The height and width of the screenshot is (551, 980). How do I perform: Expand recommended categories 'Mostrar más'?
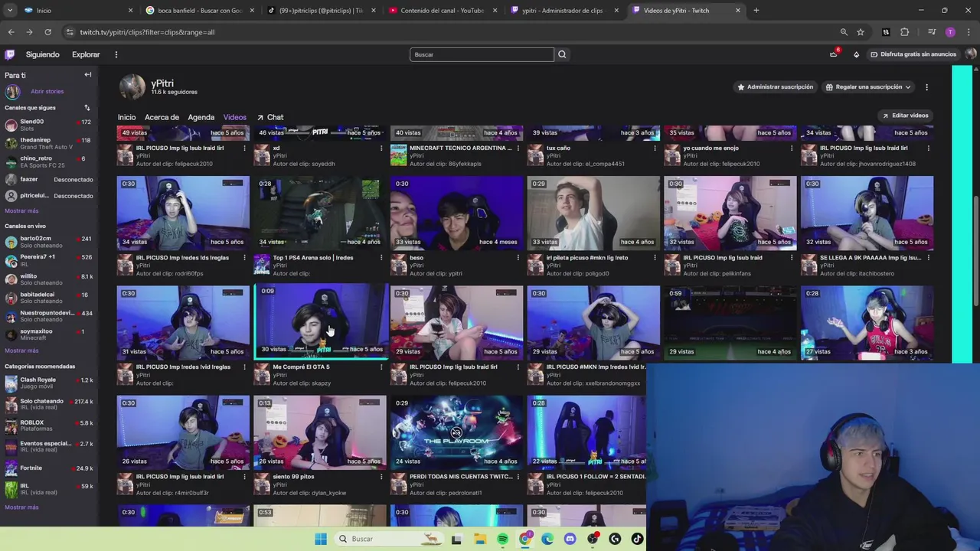pyautogui.click(x=21, y=507)
